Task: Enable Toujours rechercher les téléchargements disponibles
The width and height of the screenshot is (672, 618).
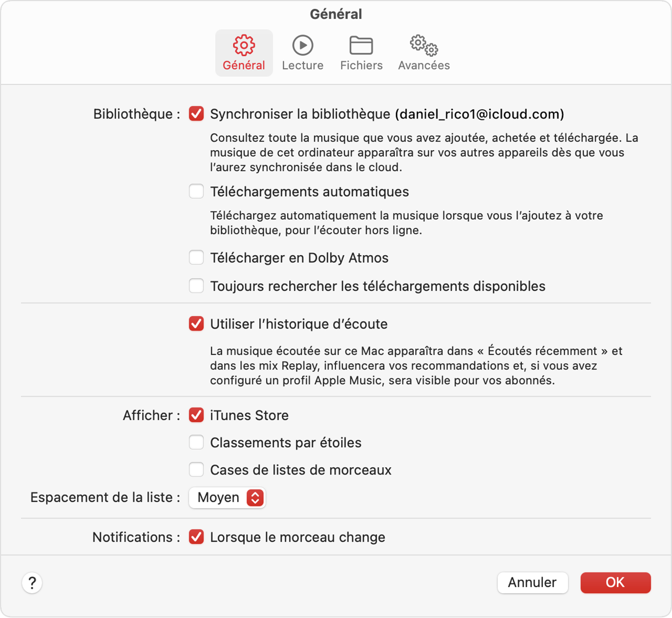Action: tap(196, 286)
